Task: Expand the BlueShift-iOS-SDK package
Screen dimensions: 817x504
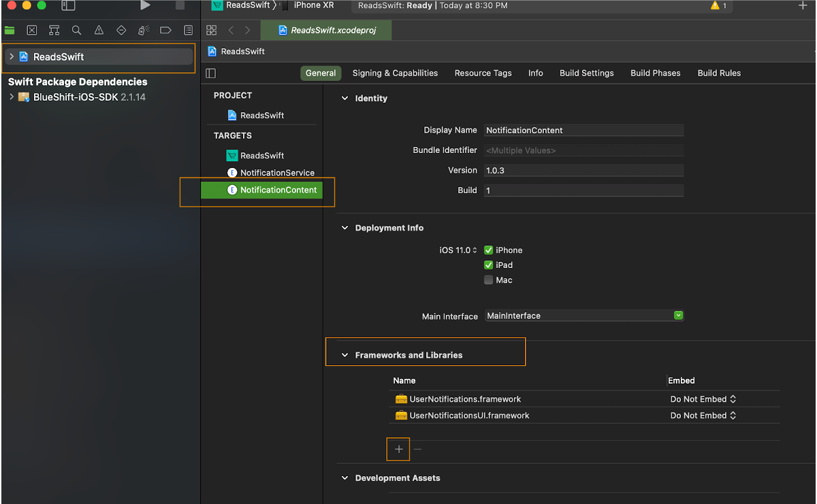Action: pos(12,97)
